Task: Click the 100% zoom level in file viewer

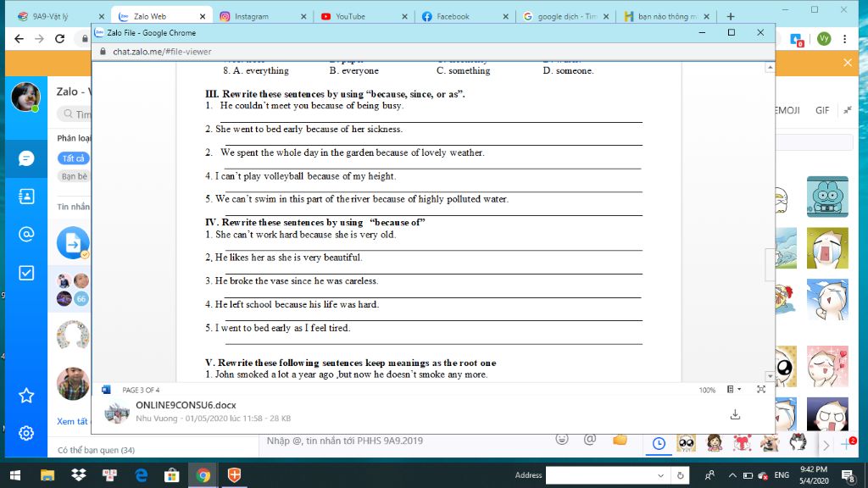Action: pos(707,390)
